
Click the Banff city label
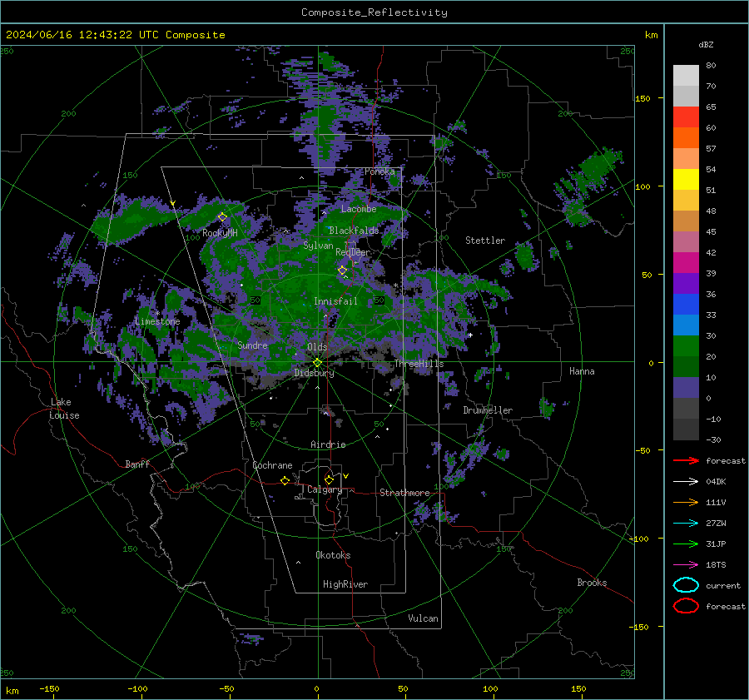pyautogui.click(x=137, y=464)
